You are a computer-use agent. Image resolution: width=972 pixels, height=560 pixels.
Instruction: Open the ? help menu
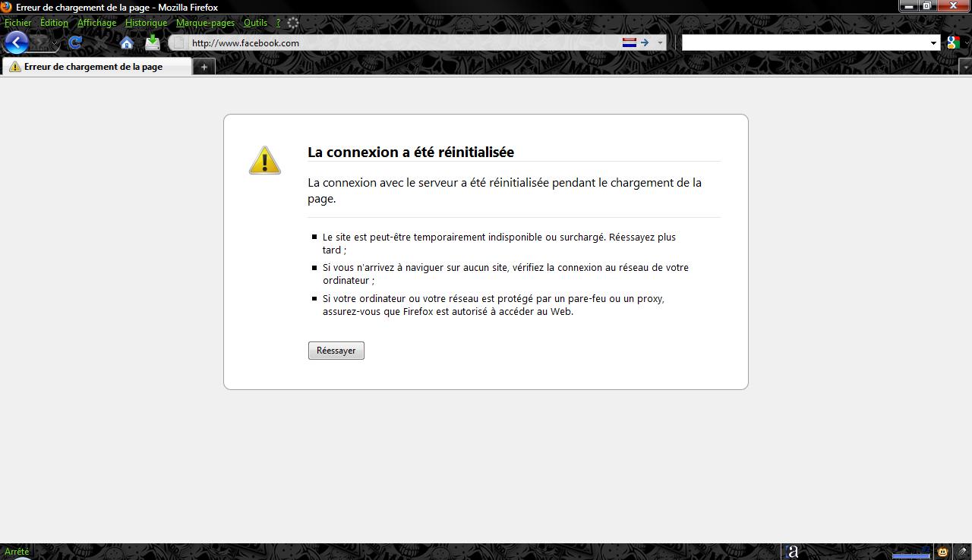click(x=278, y=23)
